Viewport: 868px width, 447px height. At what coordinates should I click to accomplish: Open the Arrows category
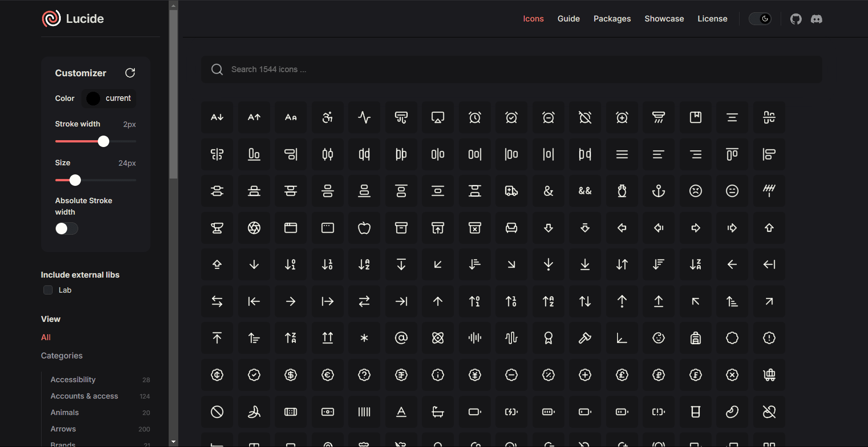(63, 429)
